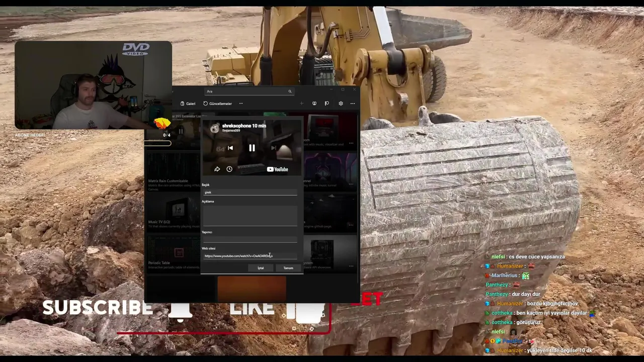This screenshot has width=644, height=362.
Task: Click Panthezy's 'dur dayı dur' message
Action: [x=513, y=294]
